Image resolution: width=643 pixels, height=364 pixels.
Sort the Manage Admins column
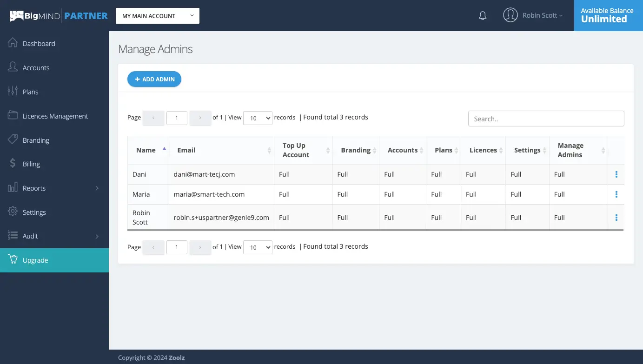pos(603,151)
